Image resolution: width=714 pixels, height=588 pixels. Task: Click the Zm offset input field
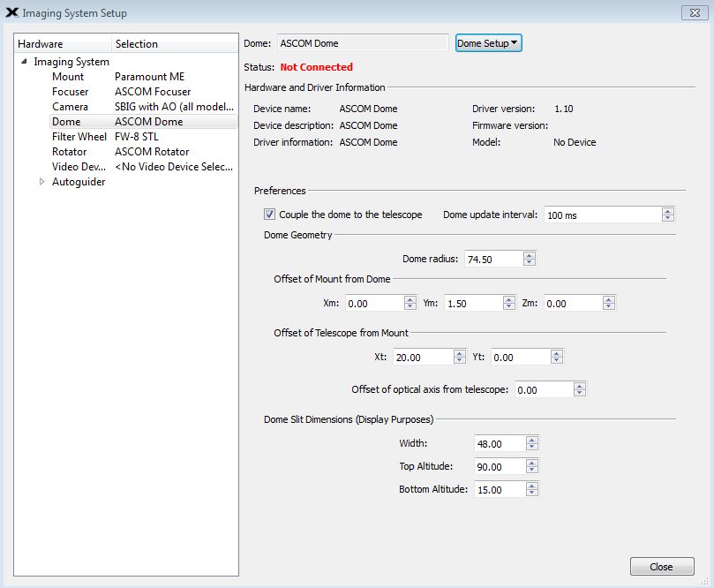coord(573,304)
